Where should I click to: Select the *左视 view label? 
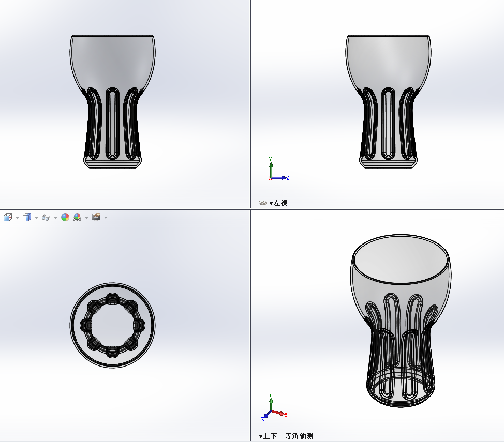click(x=278, y=203)
